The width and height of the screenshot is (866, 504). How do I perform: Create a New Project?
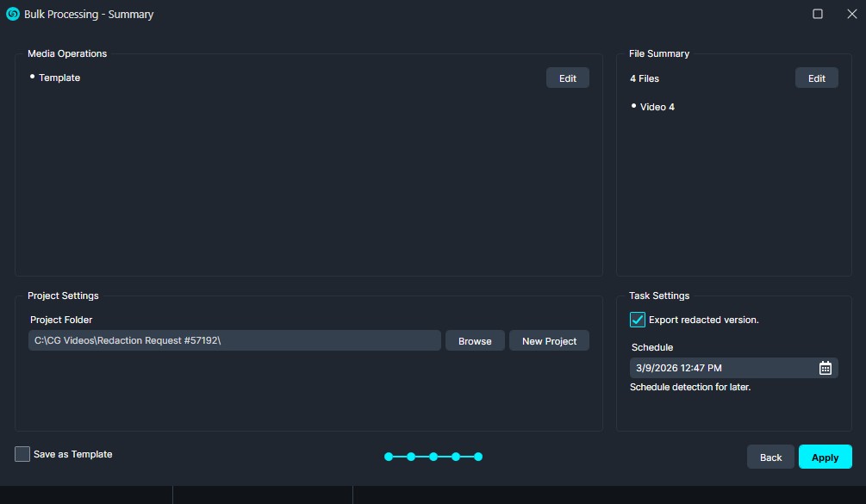pos(549,341)
